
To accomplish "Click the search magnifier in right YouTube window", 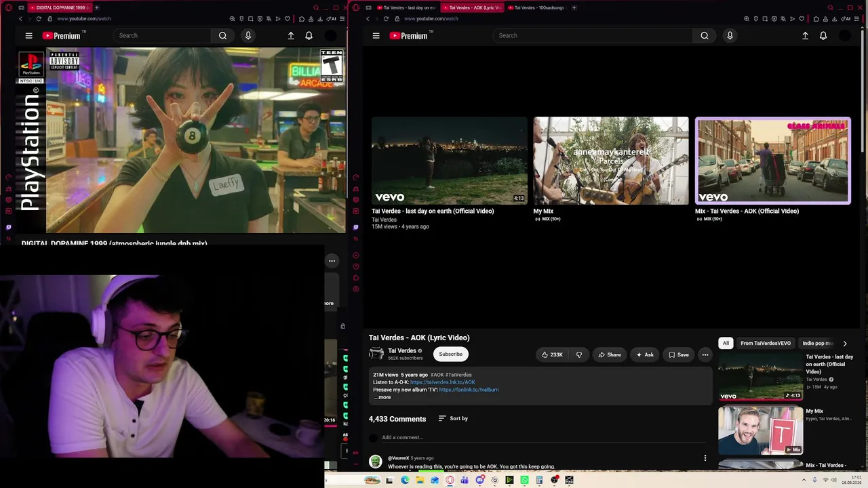I will coord(705,35).
